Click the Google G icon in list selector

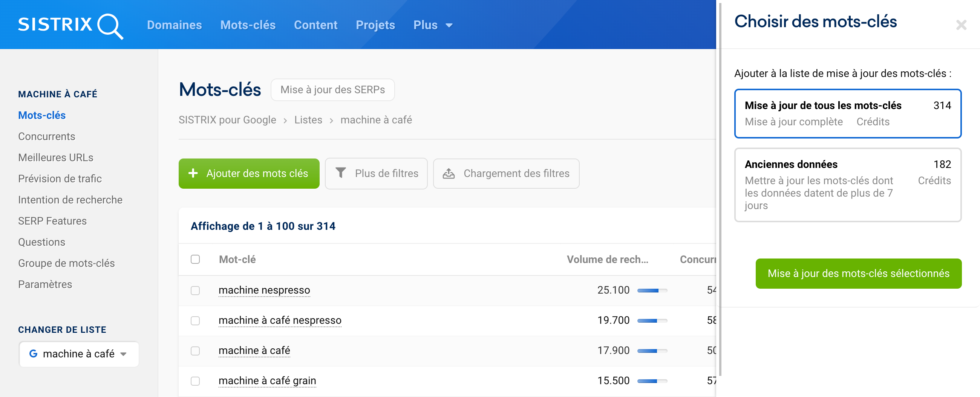33,354
